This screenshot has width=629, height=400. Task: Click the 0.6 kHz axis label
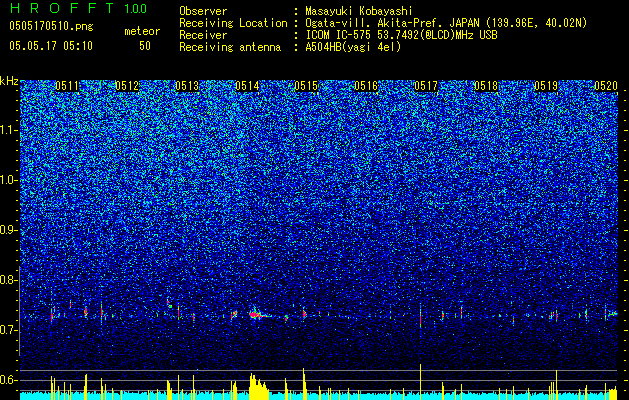coord(9,380)
